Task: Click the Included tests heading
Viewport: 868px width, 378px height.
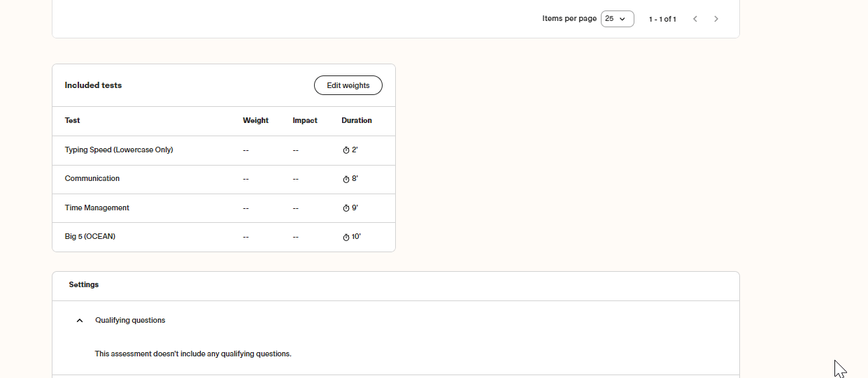Action: (93, 85)
